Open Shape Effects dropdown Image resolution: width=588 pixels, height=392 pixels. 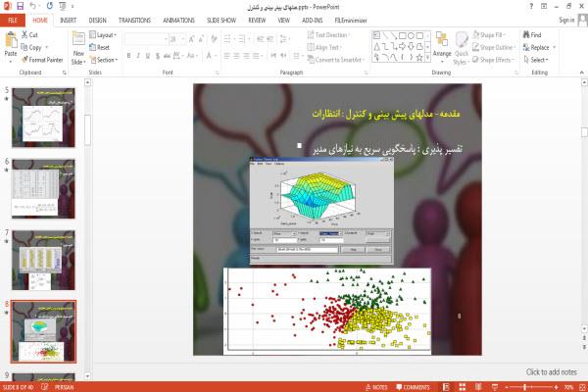(494, 60)
